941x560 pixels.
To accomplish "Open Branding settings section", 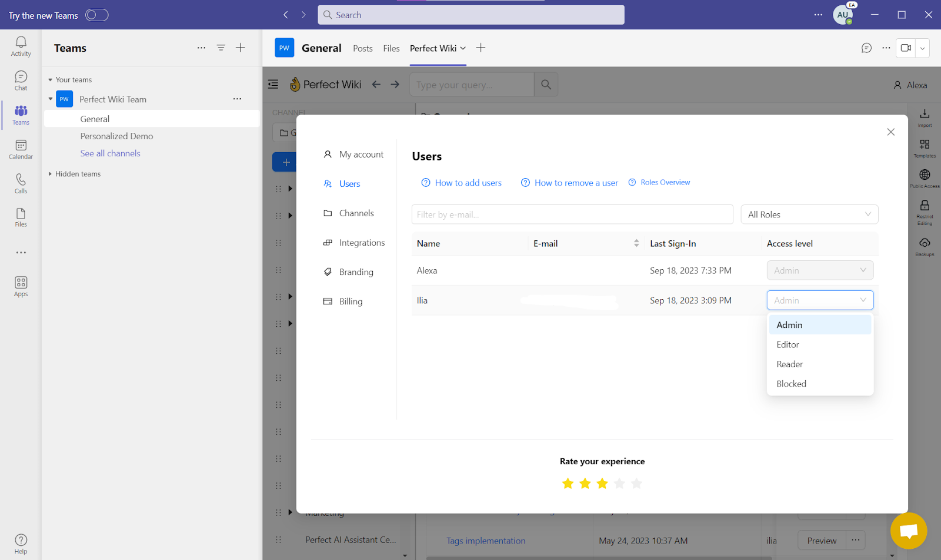I will [348, 272].
